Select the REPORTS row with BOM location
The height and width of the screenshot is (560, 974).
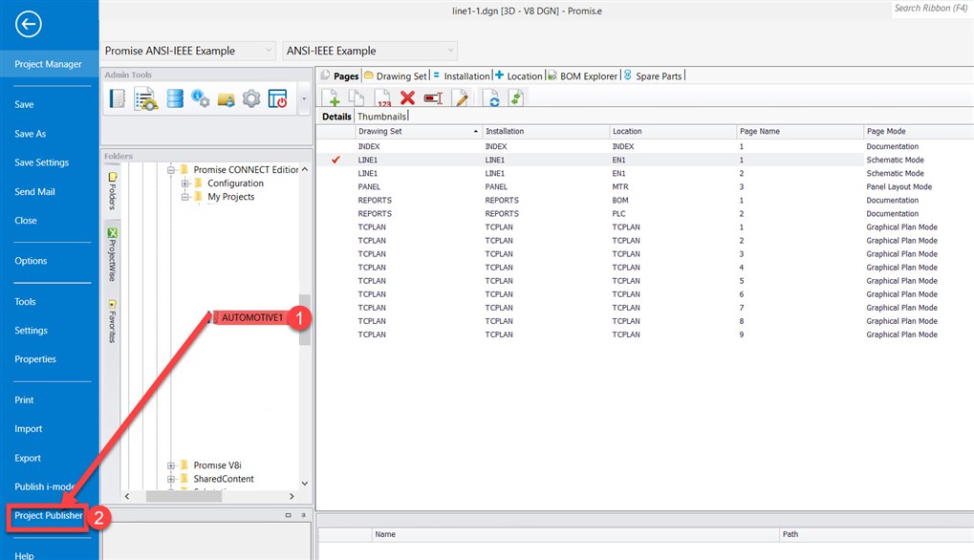[645, 201]
